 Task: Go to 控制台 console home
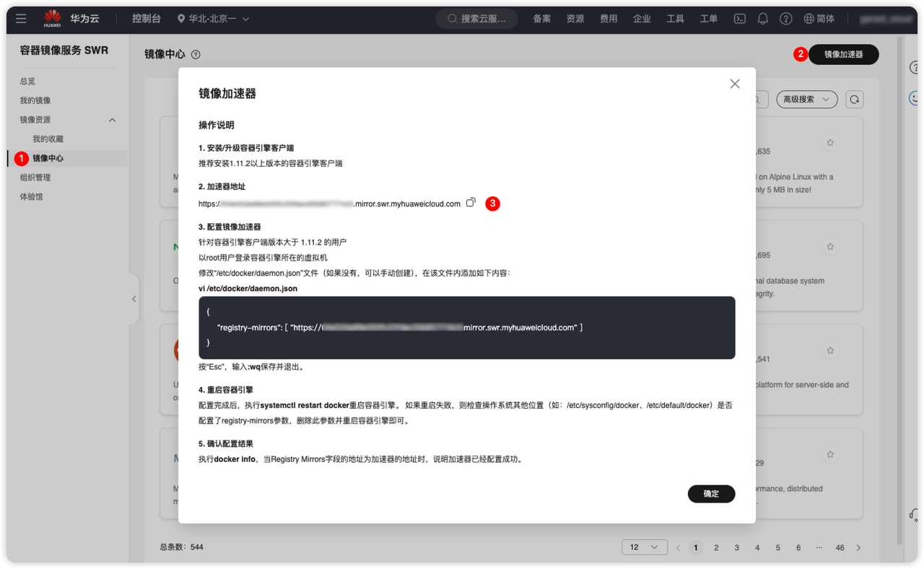click(147, 19)
